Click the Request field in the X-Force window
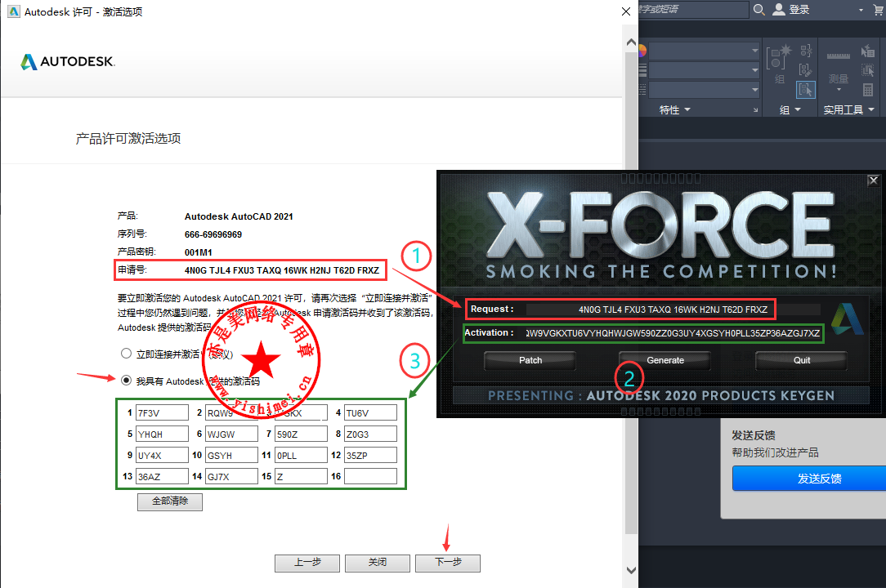886x588 pixels. pyautogui.click(x=673, y=310)
